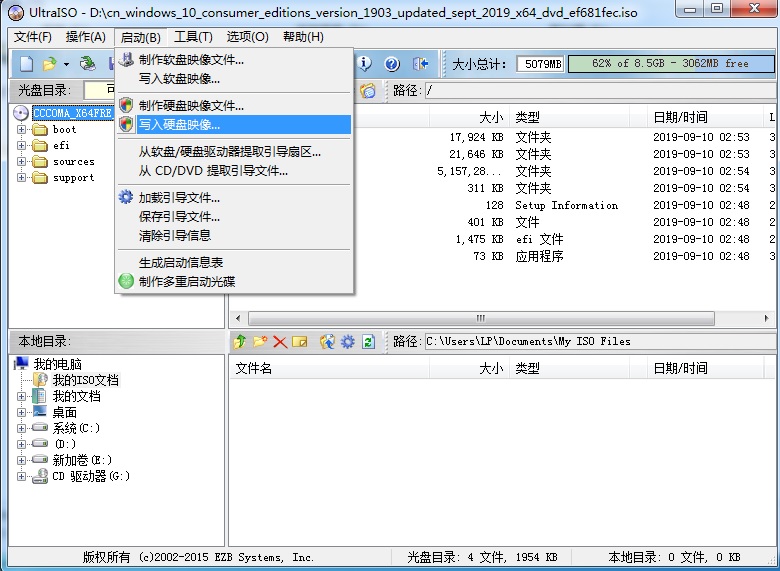This screenshot has width=780, height=571.
Task: Click the scrollbar right arrow in upper list
Action: point(767,318)
